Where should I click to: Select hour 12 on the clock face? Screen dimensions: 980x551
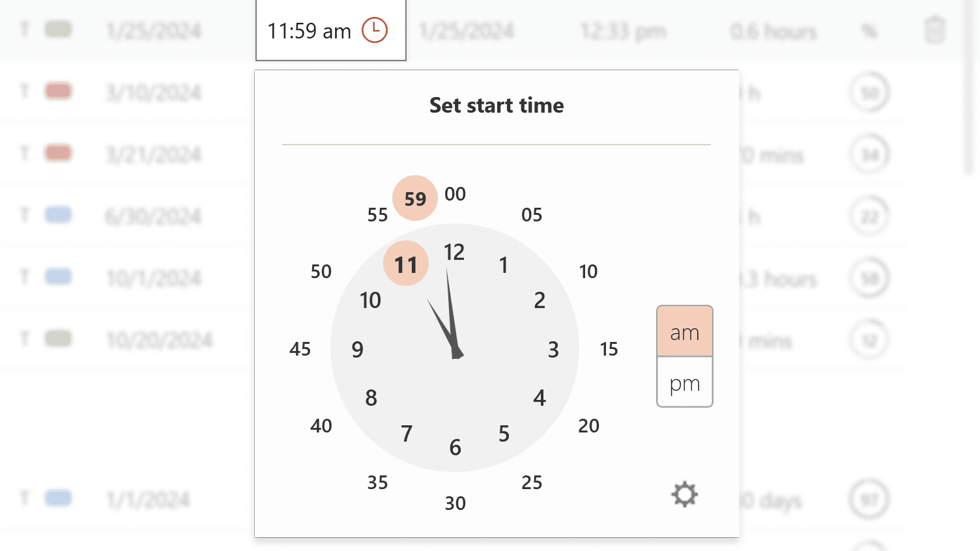coord(455,252)
